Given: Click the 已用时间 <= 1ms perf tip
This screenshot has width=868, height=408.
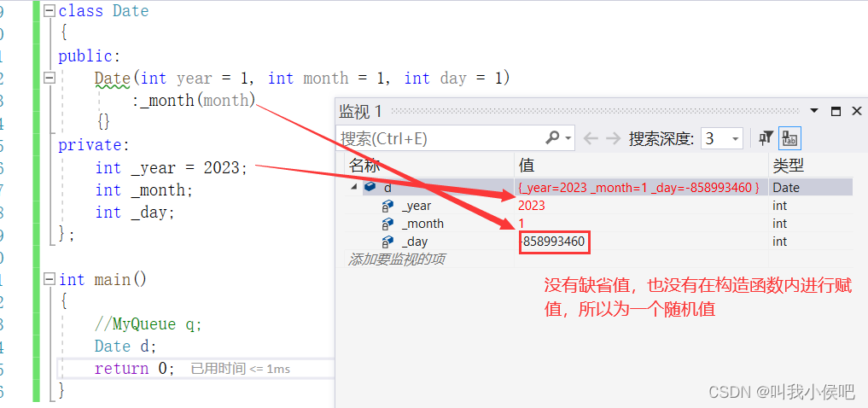Looking at the screenshot, I should (240, 369).
